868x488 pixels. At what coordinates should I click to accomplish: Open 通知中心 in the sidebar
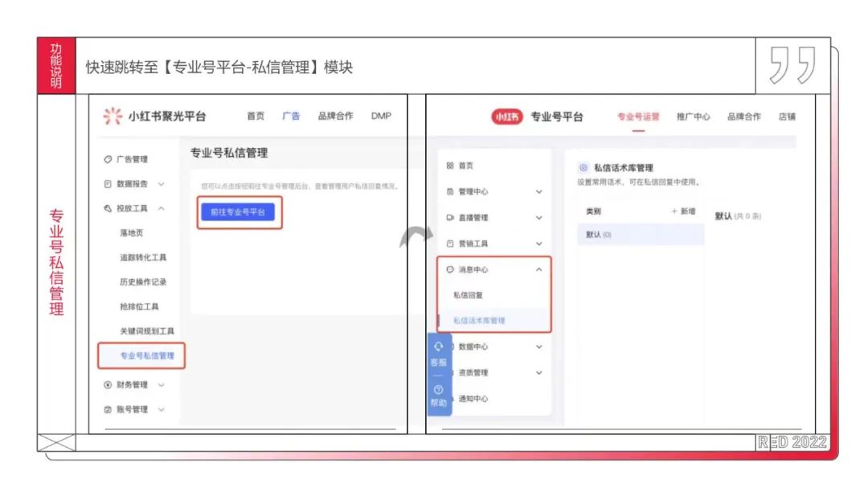473,399
